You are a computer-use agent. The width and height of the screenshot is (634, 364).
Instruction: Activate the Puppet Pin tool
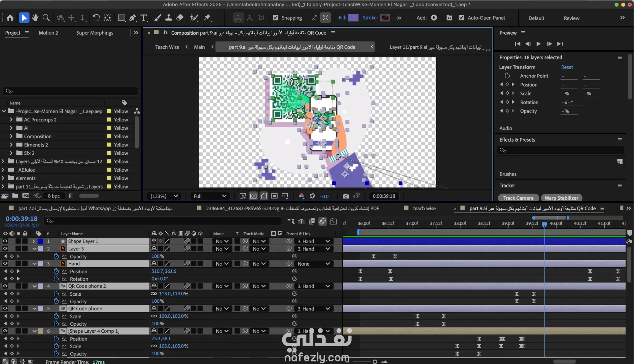(x=207, y=18)
